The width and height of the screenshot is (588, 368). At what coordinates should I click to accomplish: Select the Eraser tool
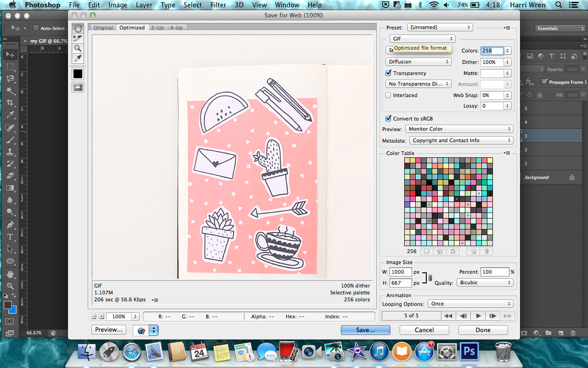(x=10, y=176)
